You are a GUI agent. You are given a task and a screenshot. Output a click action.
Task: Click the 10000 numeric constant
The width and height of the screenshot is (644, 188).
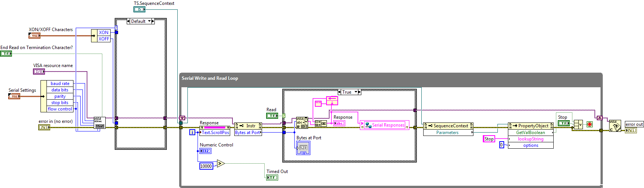206,166
